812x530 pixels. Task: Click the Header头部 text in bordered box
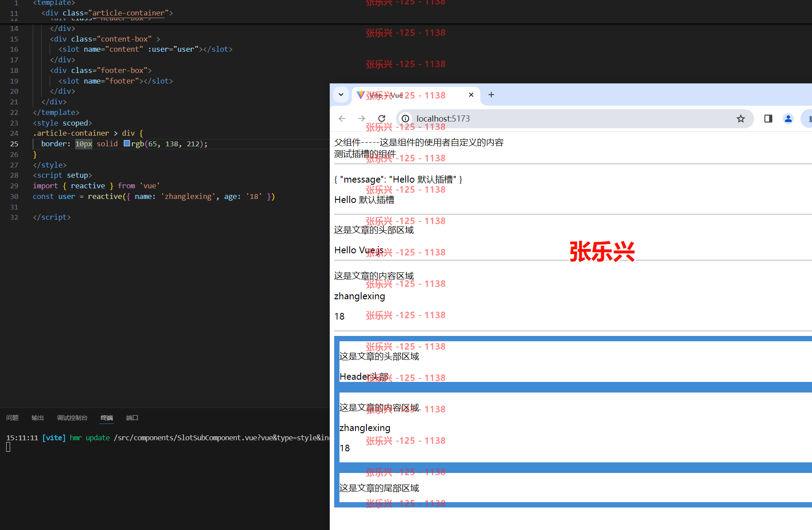click(x=364, y=377)
